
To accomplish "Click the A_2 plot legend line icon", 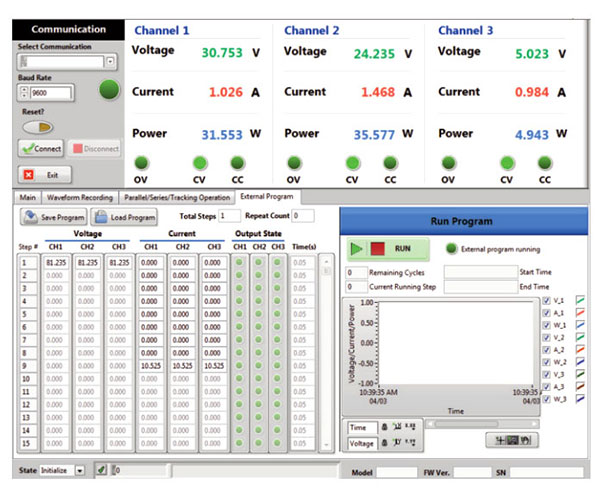I will [580, 349].
